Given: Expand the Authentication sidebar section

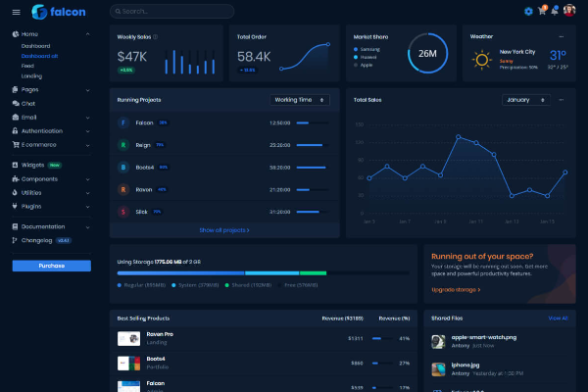Looking at the screenshot, I should [x=49, y=130].
